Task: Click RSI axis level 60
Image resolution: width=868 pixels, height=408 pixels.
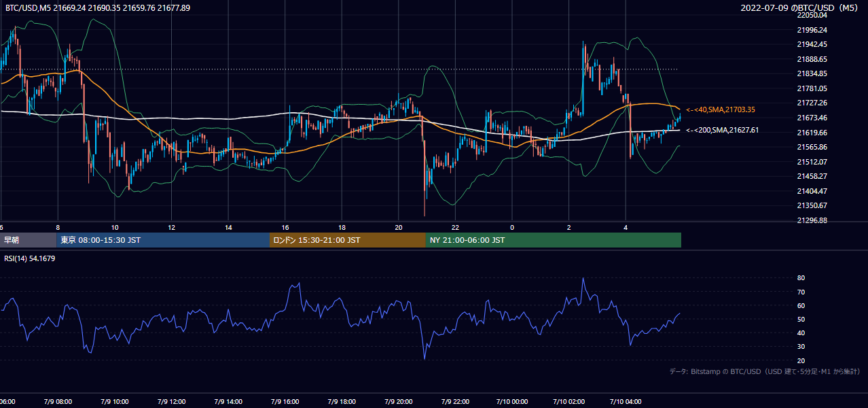Action: tap(801, 305)
